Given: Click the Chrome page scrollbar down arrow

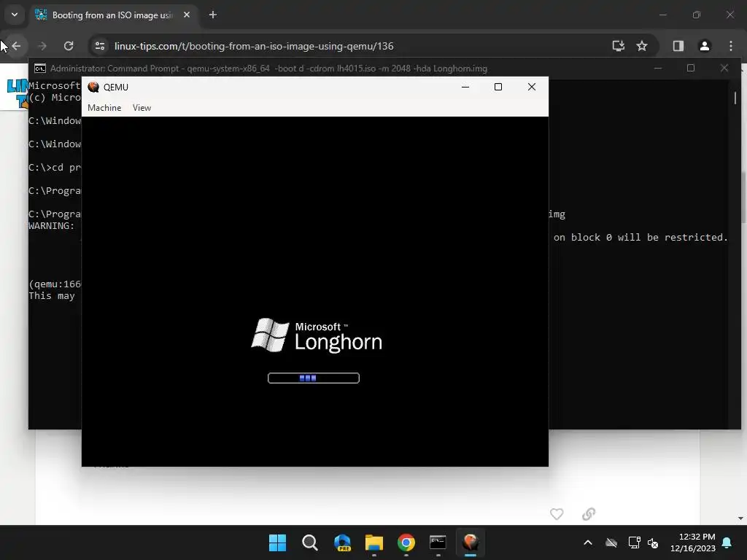Looking at the screenshot, I should 740,518.
